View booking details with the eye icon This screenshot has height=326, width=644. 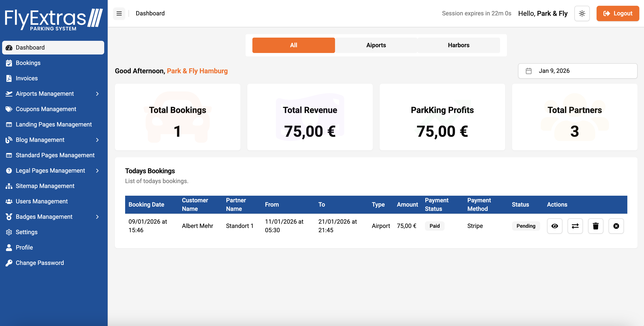[555, 226]
